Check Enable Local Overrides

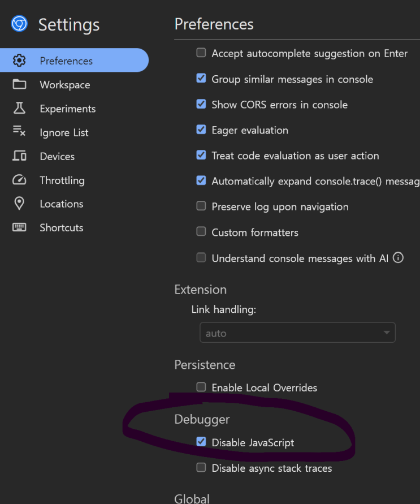(x=201, y=387)
